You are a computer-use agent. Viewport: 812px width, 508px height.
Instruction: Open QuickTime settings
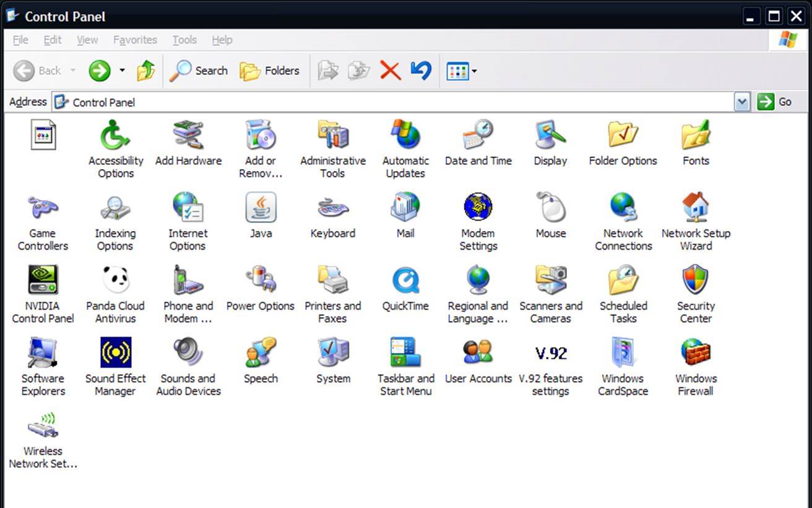tap(405, 280)
